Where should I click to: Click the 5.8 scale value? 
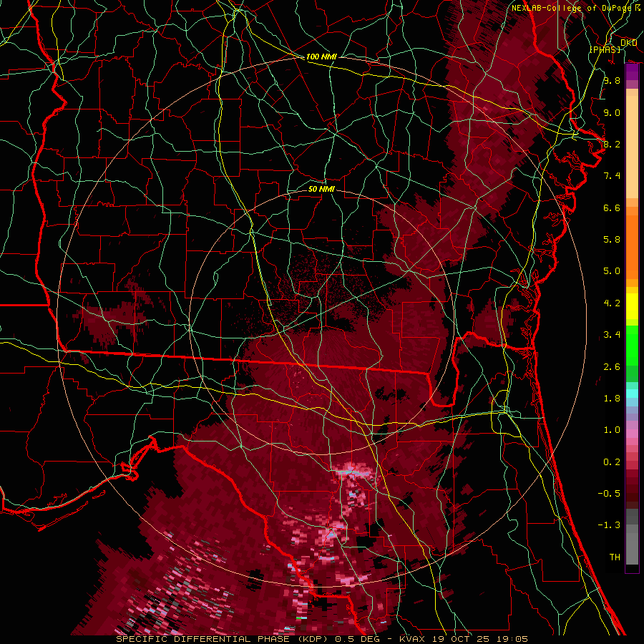[x=612, y=240]
